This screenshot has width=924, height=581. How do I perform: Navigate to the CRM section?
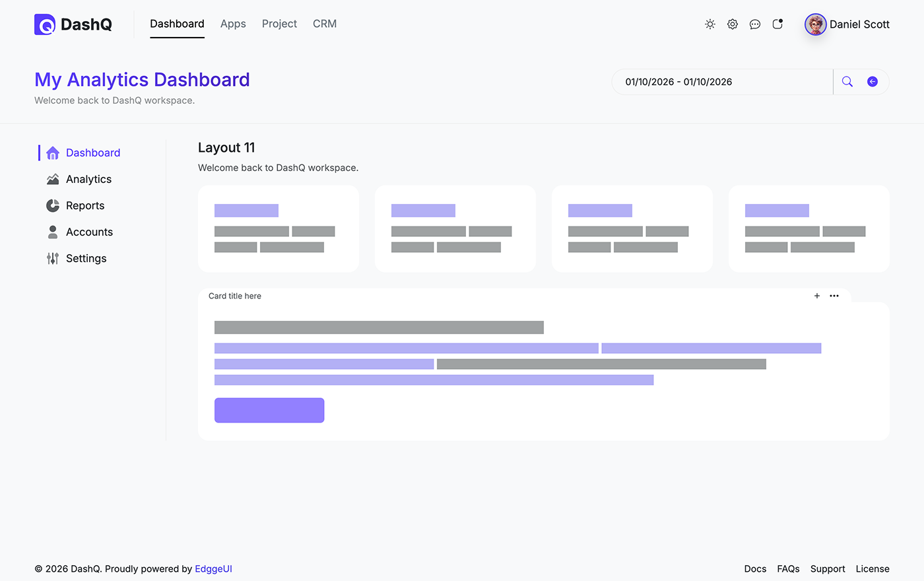pos(324,24)
